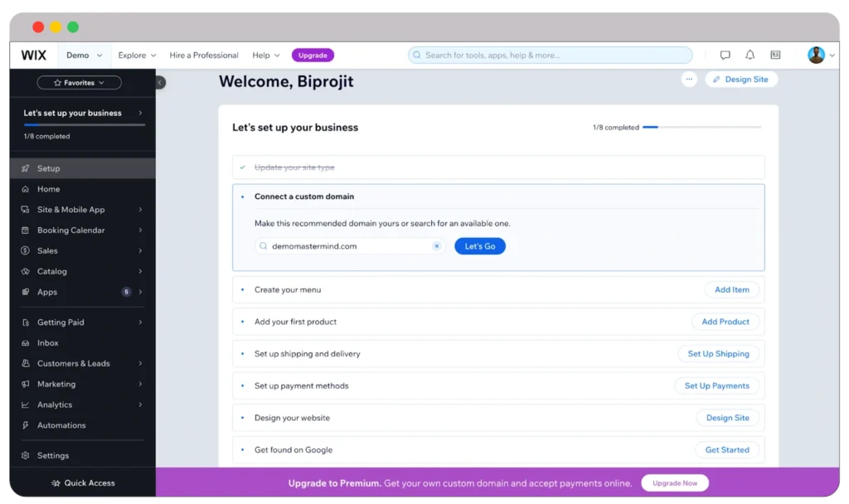Open Inbox from the sidebar
Image resolution: width=849 pixels, height=504 pixels.
(x=48, y=343)
